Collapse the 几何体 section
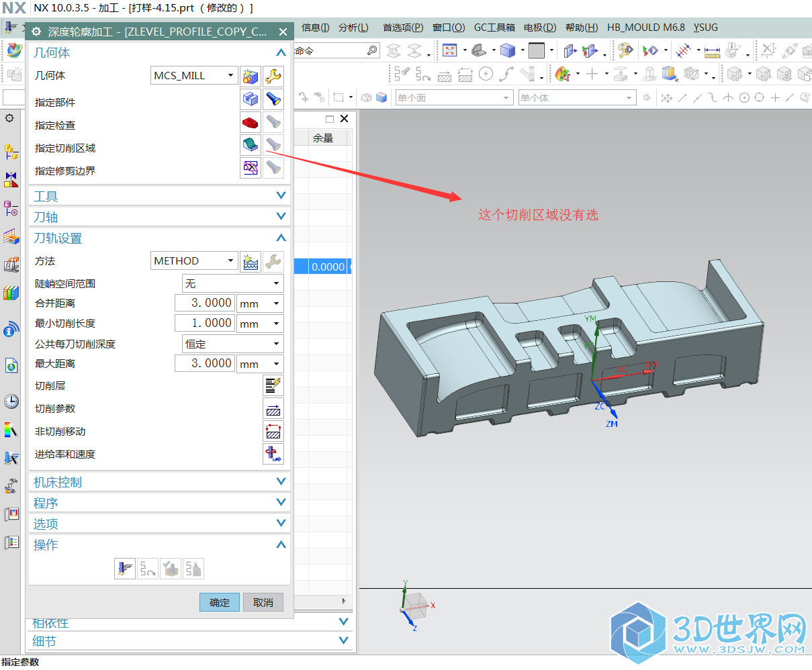812x670 pixels. click(x=281, y=53)
